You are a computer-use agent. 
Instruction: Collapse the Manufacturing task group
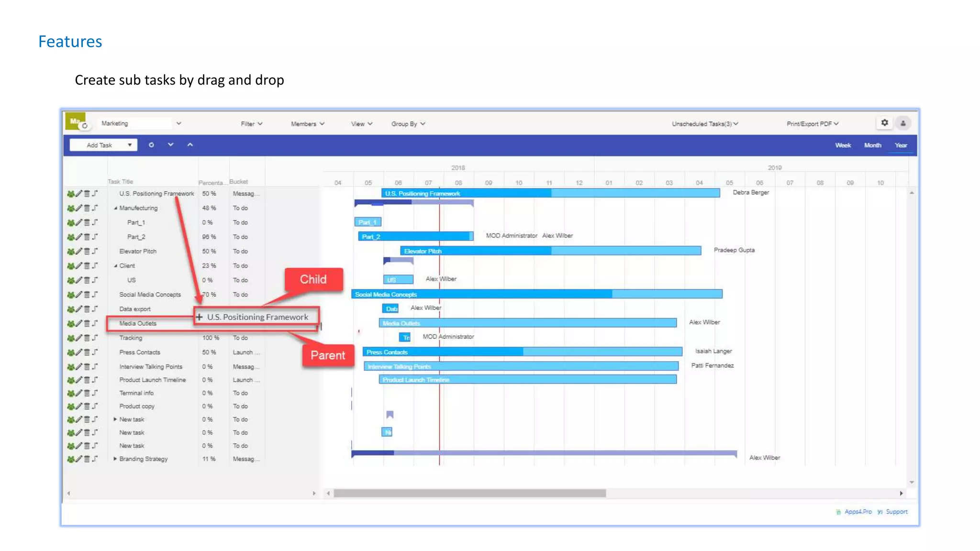115,208
